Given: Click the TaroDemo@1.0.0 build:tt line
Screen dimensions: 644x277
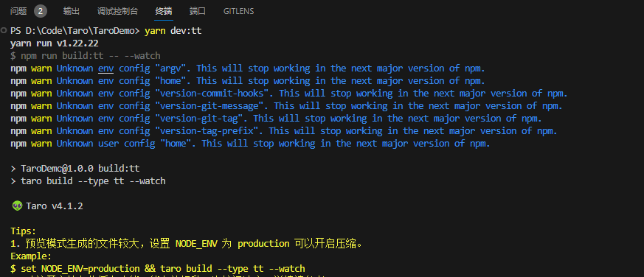Looking at the screenshot, I should 75,168.
